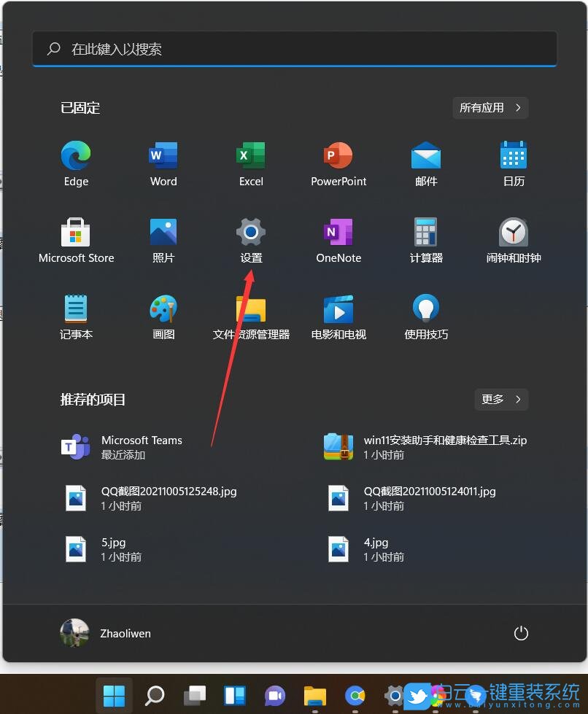This screenshot has height=714, width=588.
Task: Open the 日历 (Calendar) app
Action: pos(513,155)
